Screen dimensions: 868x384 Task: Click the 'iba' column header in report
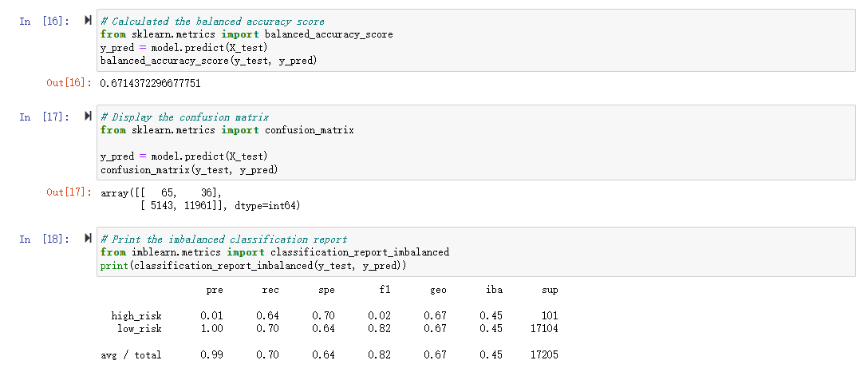click(x=495, y=291)
